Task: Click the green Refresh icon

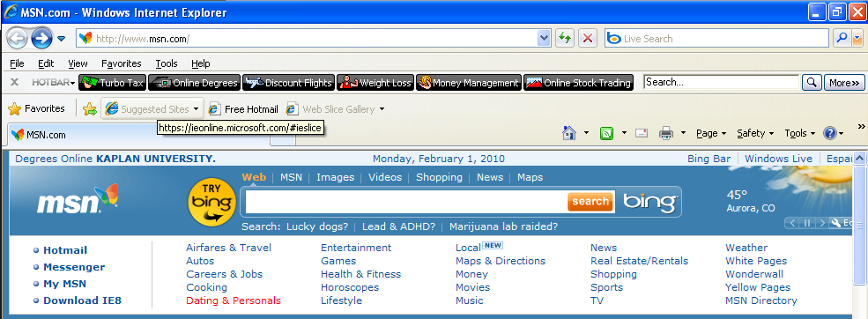Action: coord(565,39)
